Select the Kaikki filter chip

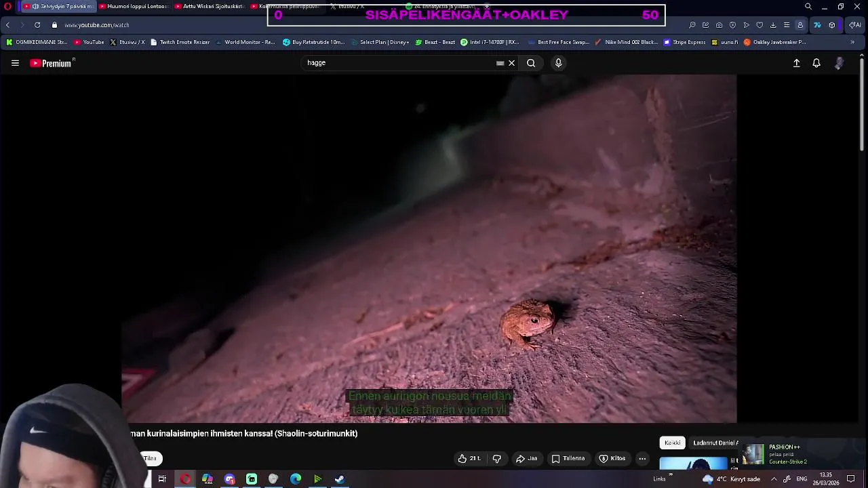pos(673,443)
